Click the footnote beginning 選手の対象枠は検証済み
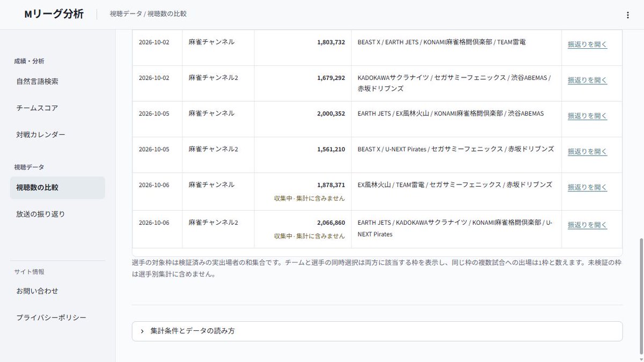This screenshot has height=362, width=644. (377, 269)
